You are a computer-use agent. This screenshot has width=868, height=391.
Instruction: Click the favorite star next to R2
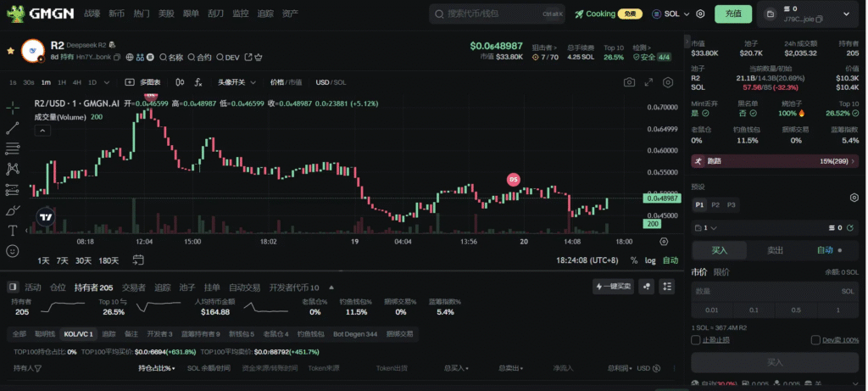[10, 50]
